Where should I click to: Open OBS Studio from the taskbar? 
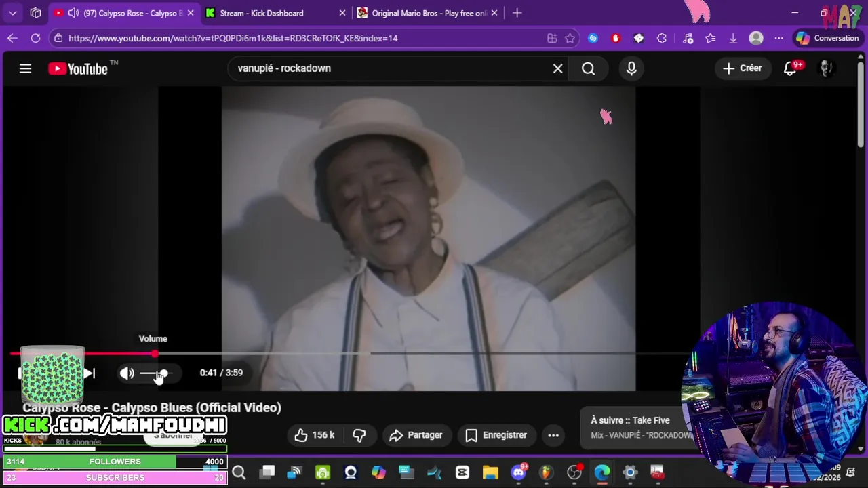pyautogui.click(x=574, y=472)
